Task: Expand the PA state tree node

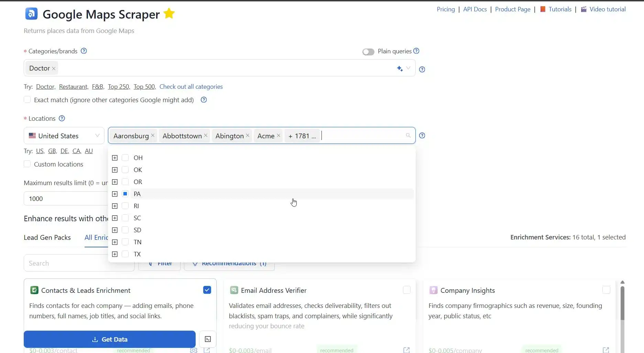Action: tap(115, 194)
